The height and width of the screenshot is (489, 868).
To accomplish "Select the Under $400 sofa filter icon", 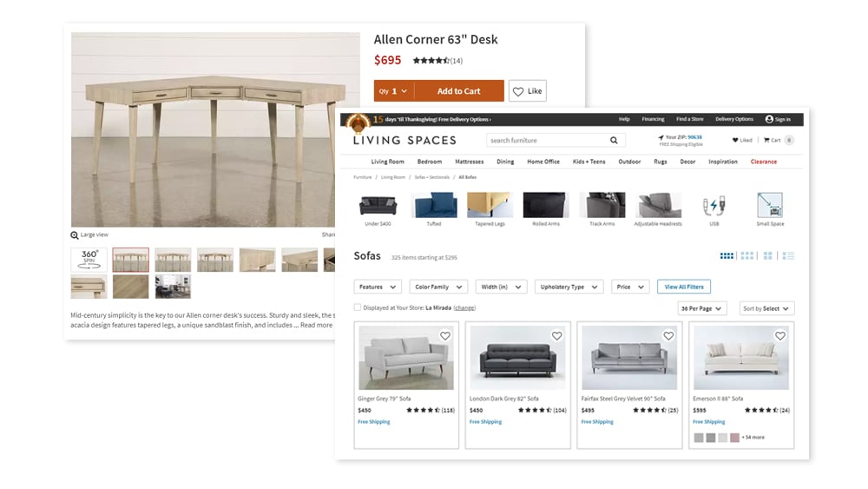I will point(378,206).
